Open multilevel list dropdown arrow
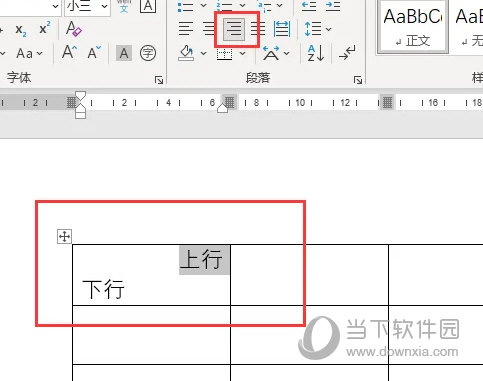Screen dimensions: 483x381 coord(280,6)
